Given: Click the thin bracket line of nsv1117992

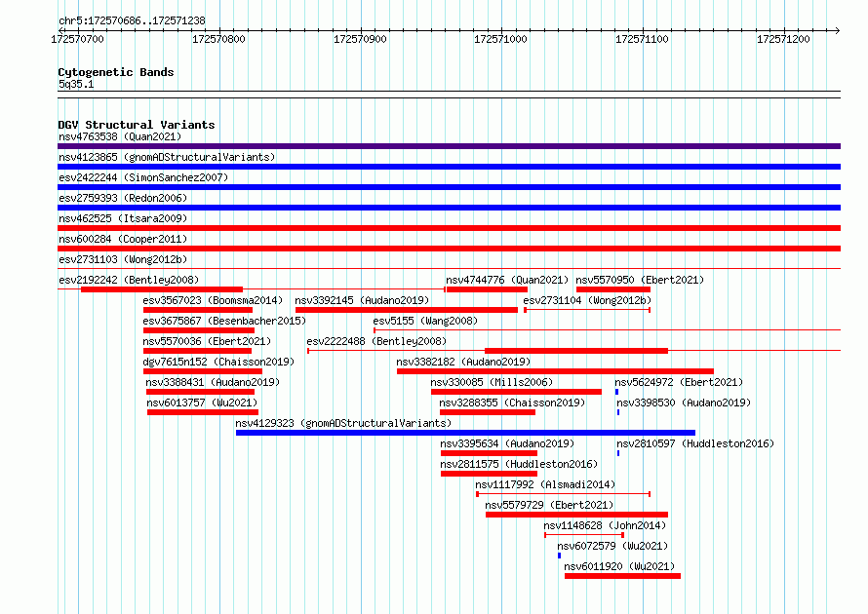Looking at the screenshot, I should pos(563,493).
